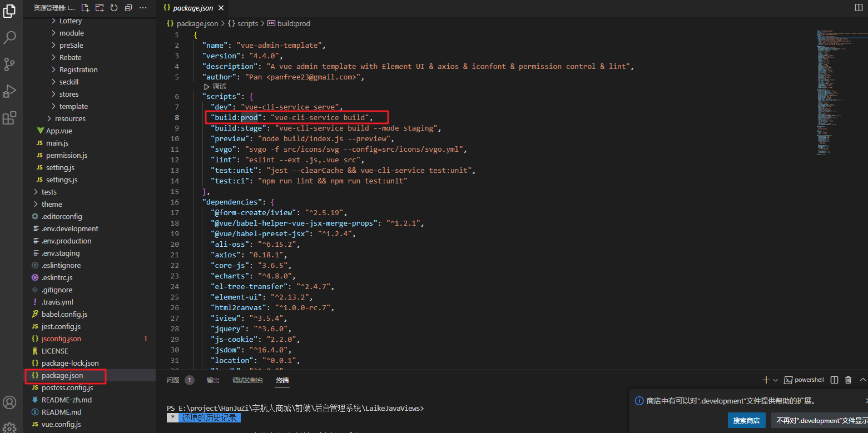Viewport: 868px width, 433px height.
Task: Click the 还原的历史记录 text in terminal
Action: tap(209, 418)
